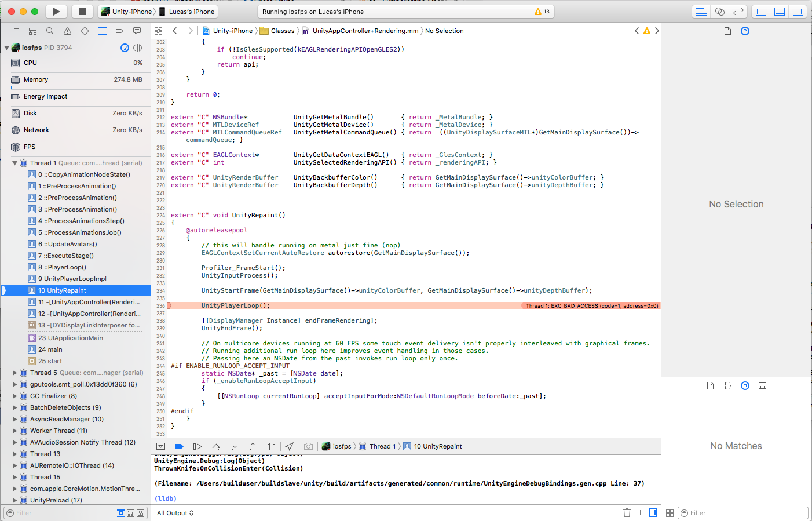Go back in editor history
Image resolution: width=812 pixels, height=521 pixels.
click(174, 31)
